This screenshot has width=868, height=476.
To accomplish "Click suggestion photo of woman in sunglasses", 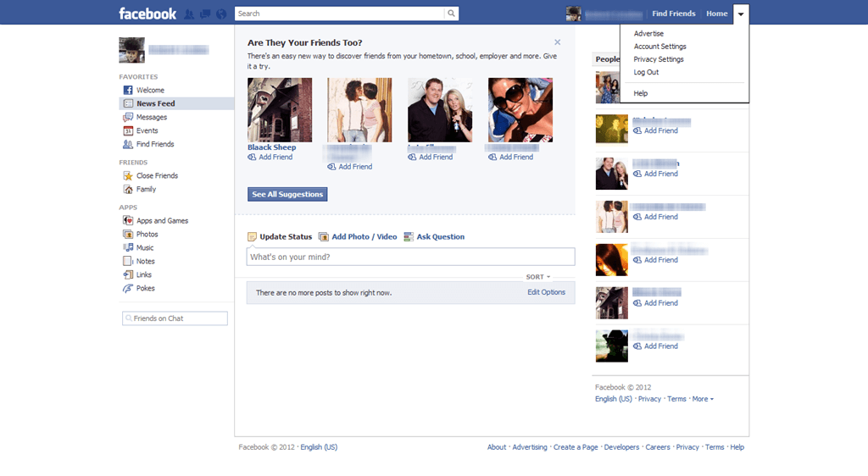I will (x=520, y=110).
